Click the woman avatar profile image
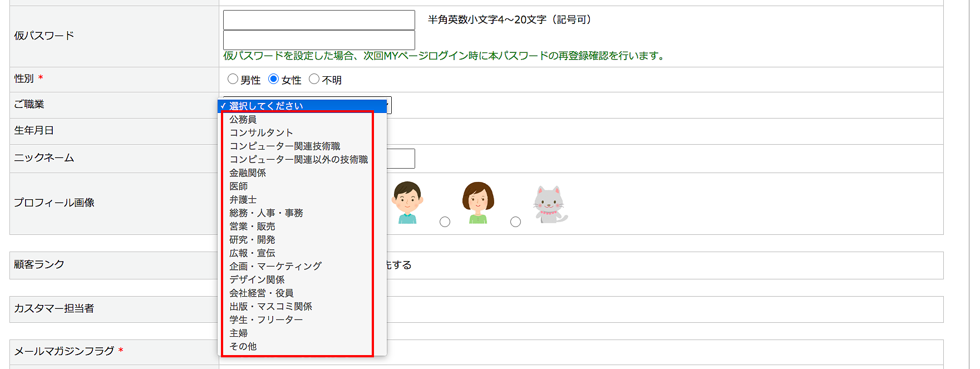 [x=478, y=202]
